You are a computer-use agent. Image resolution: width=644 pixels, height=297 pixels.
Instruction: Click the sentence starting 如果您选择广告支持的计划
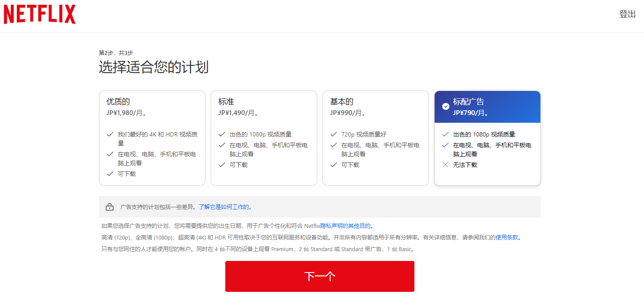(238, 226)
